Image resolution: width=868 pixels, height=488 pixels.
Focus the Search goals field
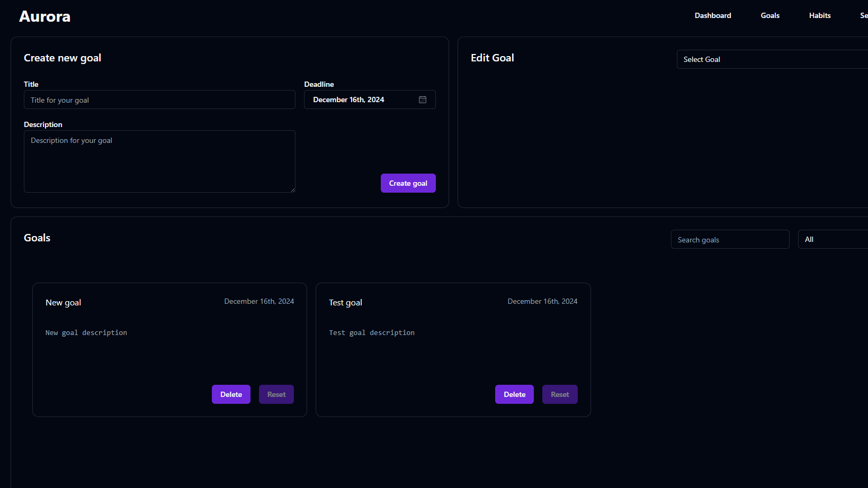[x=730, y=239]
